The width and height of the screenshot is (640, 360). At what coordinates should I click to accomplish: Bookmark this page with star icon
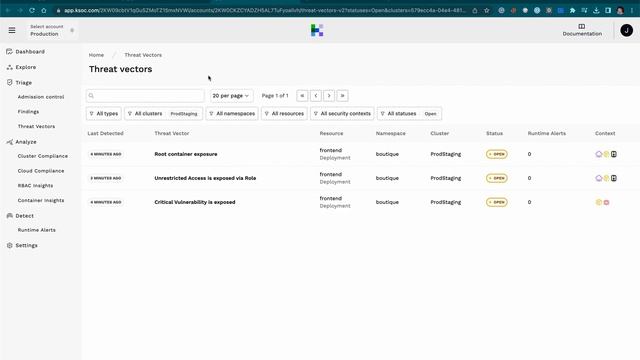487,11
